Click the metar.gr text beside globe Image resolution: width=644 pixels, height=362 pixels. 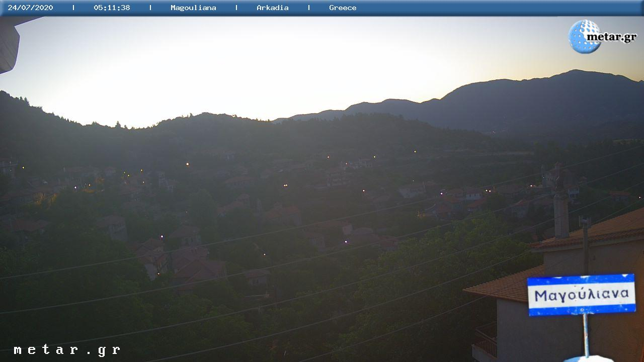(612, 38)
